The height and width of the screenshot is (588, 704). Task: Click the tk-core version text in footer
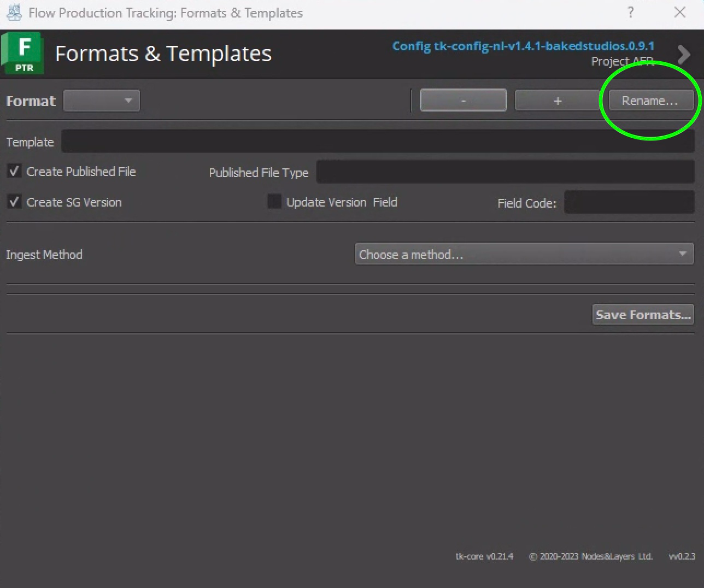click(x=484, y=556)
